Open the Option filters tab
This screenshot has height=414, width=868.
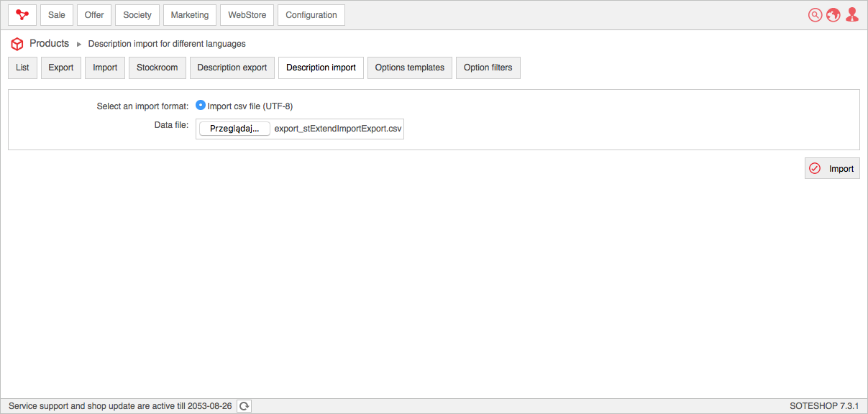[x=488, y=68]
